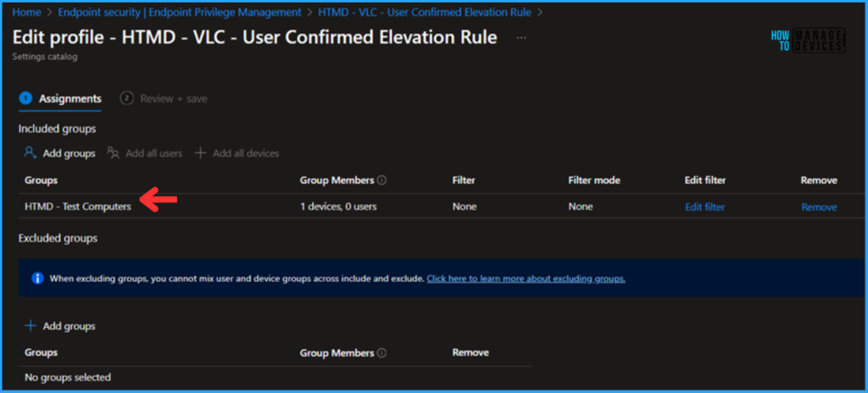Open HTMD - VLC - User Confirmed Elevation Rule breadcrumb
868x393 pixels.
pyautogui.click(x=425, y=12)
